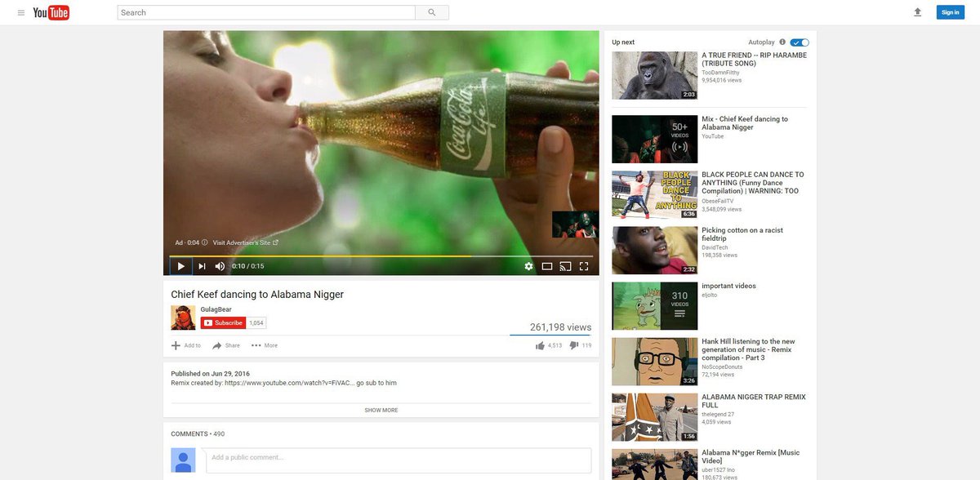Switch to theater mode
The width and height of the screenshot is (980, 480).
(547, 266)
